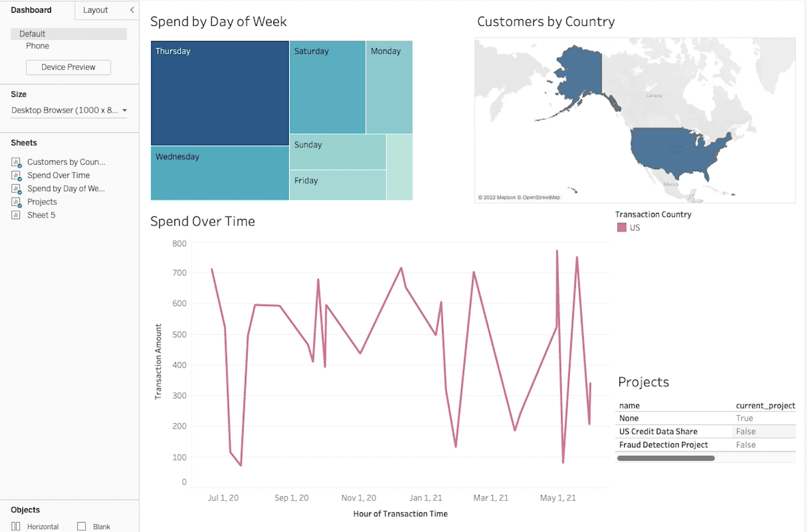This screenshot has height=532, width=807.
Task: Switch to the Layout tab
Action: pos(95,10)
